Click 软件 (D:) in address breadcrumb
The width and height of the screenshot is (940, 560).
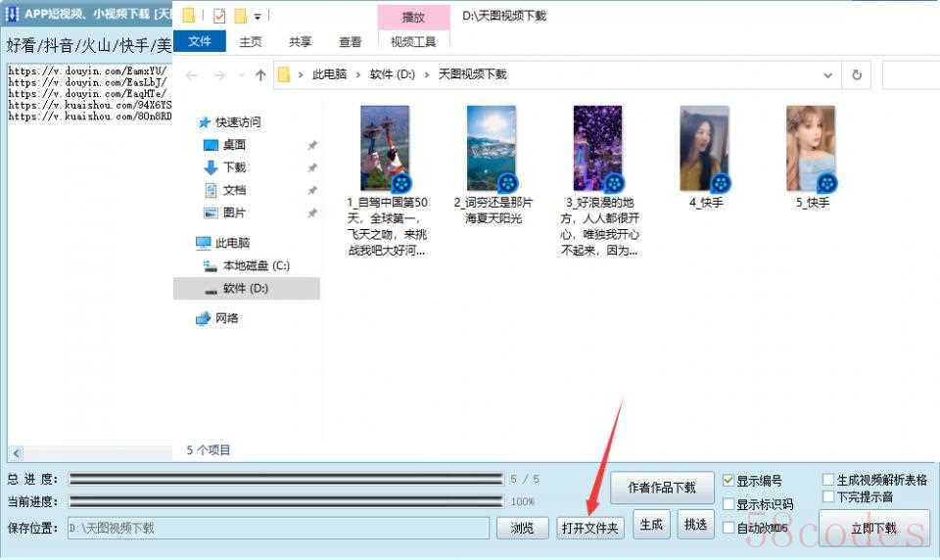click(392, 74)
